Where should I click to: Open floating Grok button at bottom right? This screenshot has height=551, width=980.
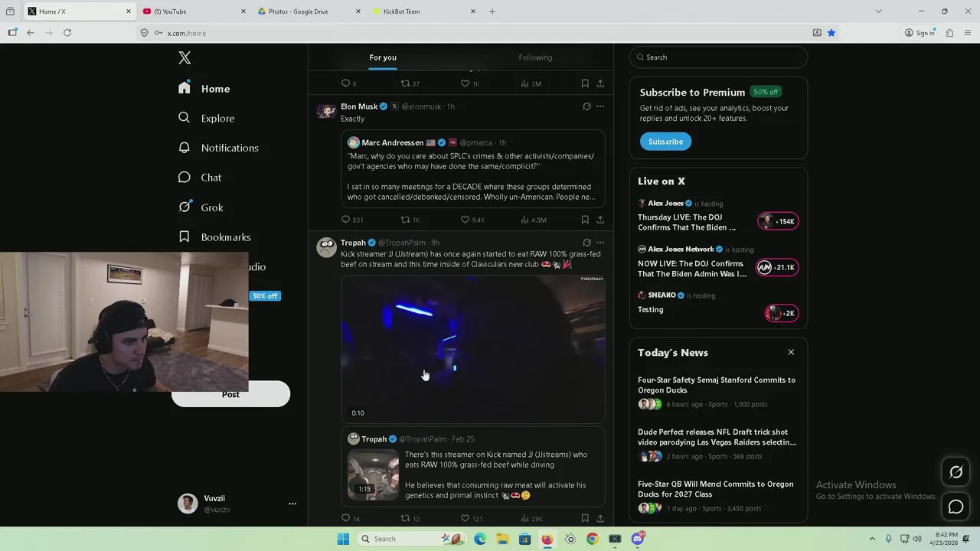coord(955,472)
